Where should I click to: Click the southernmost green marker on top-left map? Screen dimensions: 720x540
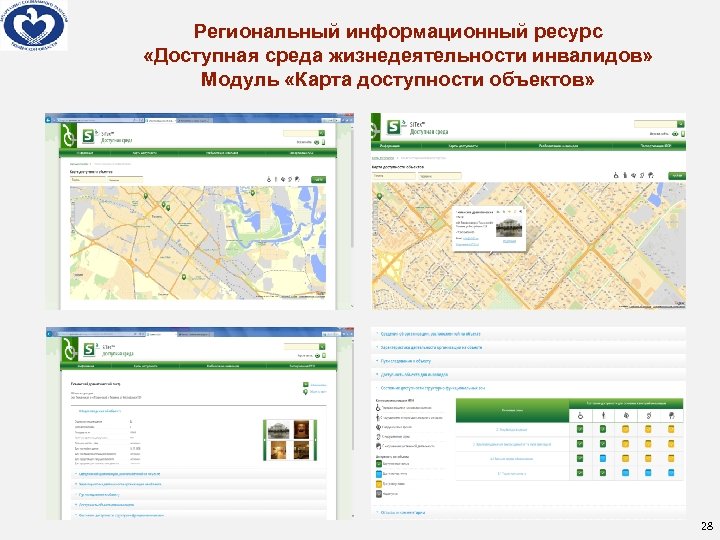184,277
